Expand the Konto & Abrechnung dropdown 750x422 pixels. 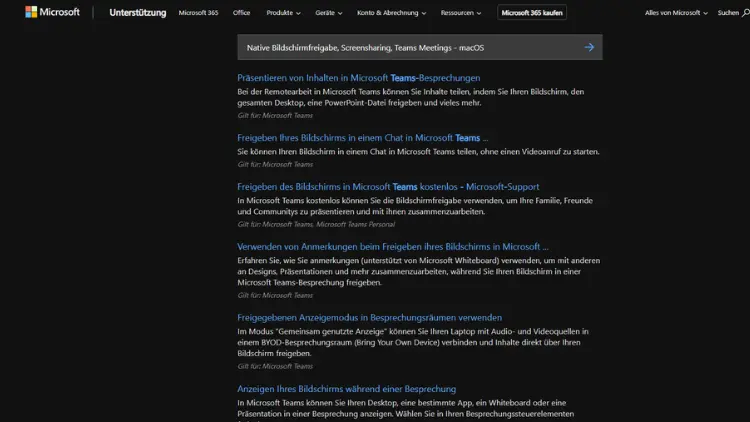point(391,13)
